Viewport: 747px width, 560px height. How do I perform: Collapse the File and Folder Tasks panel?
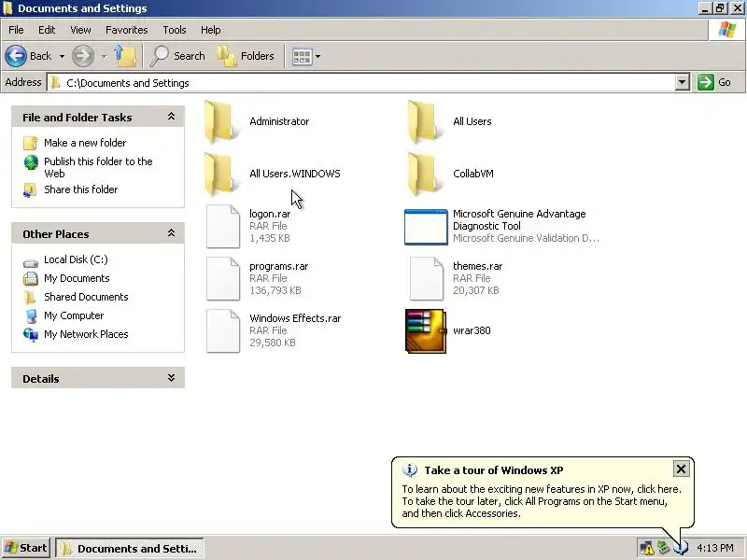171,117
